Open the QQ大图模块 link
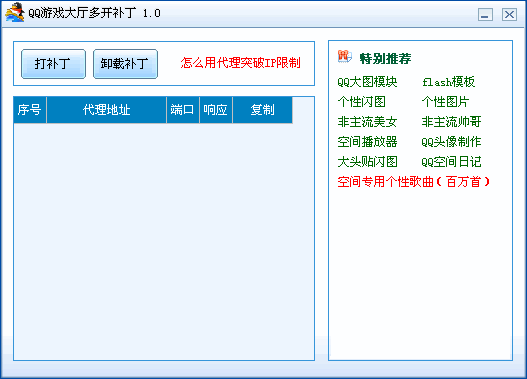Viewport: 527px width, 379px height. pyautogui.click(x=367, y=82)
